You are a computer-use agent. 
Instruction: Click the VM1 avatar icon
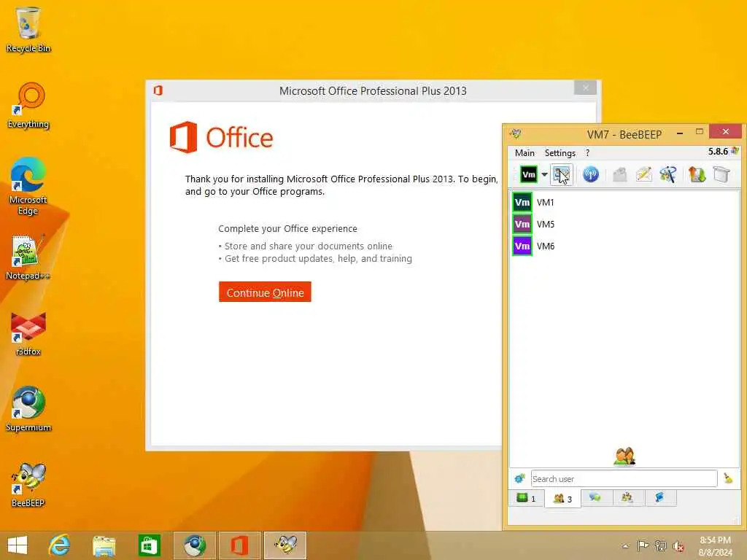tap(522, 203)
